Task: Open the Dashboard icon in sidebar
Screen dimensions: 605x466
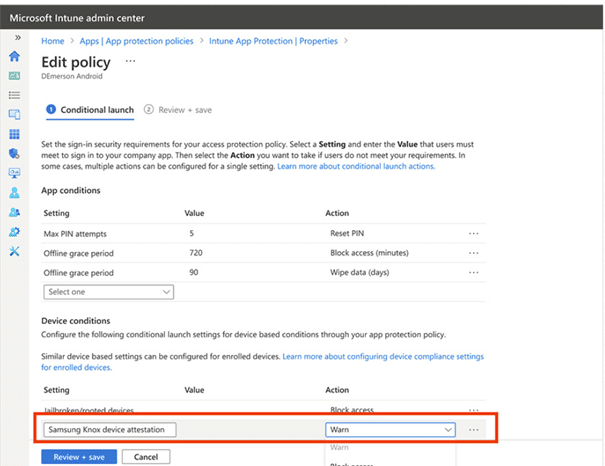Action: tap(14, 76)
